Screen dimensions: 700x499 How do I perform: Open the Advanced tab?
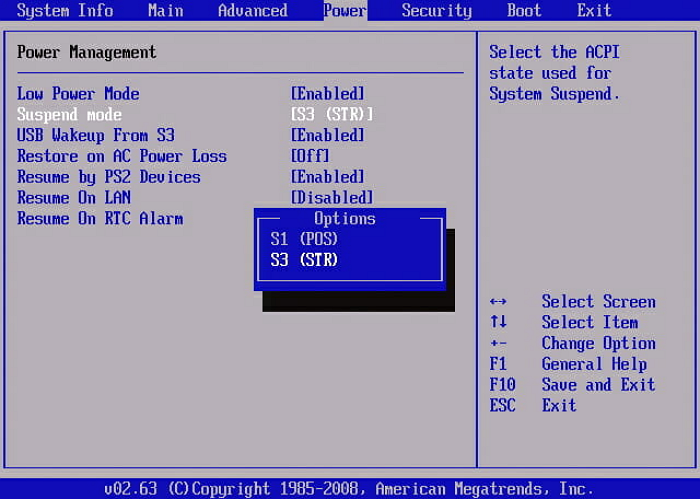[x=253, y=11]
